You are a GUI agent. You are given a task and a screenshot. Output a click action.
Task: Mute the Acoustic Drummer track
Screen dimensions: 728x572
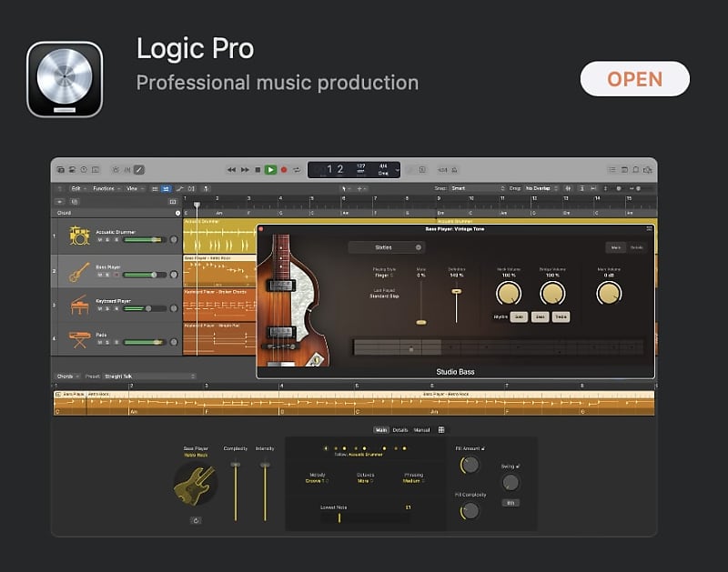[x=98, y=238]
